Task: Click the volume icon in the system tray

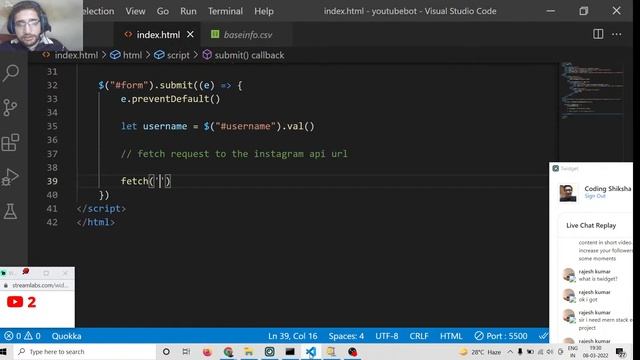Action: tap(550, 352)
